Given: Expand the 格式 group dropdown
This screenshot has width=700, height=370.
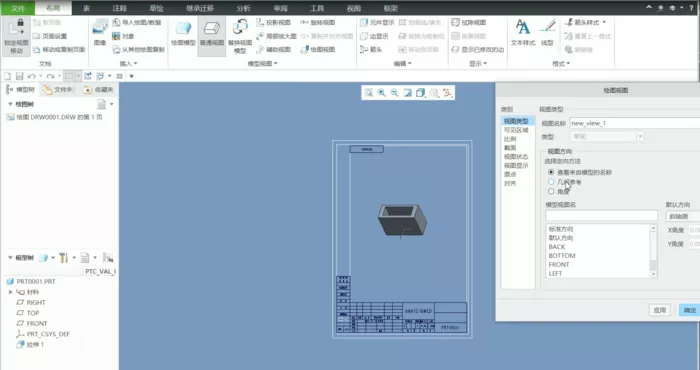Looking at the screenshot, I should 560,64.
